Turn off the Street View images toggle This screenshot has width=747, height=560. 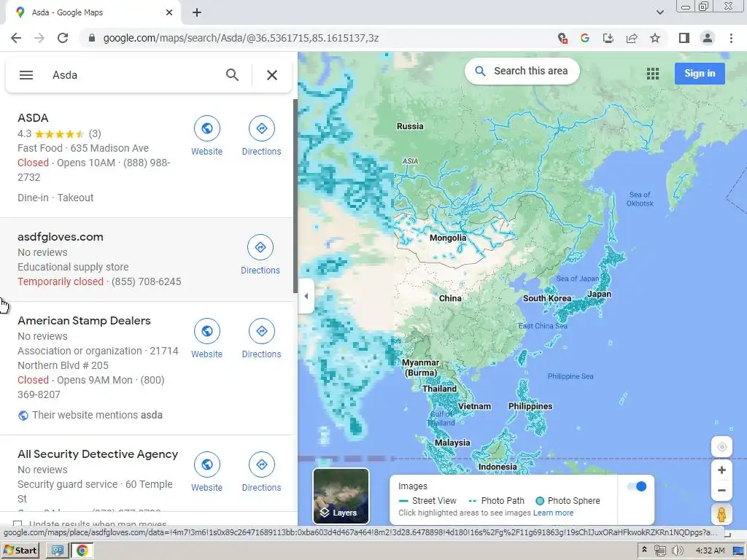636,486
